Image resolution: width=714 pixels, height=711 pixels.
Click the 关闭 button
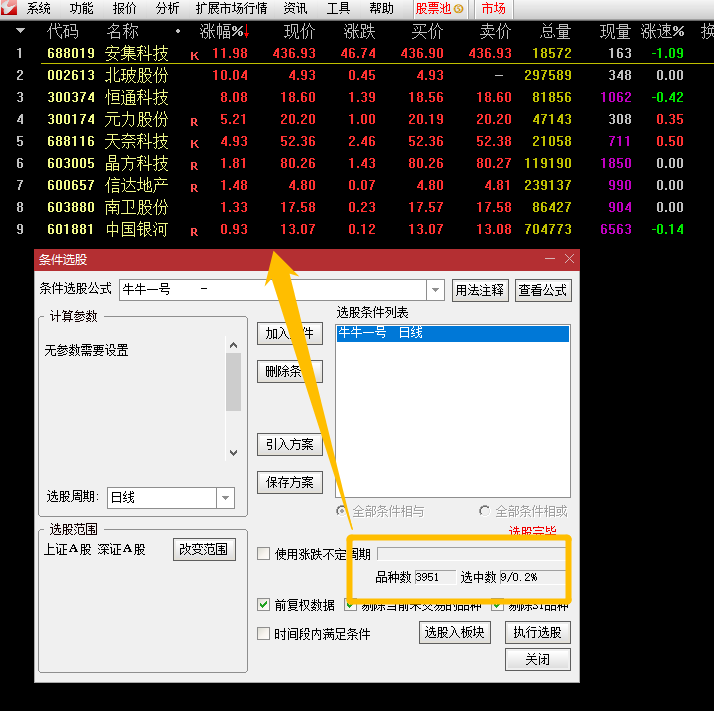[537, 659]
